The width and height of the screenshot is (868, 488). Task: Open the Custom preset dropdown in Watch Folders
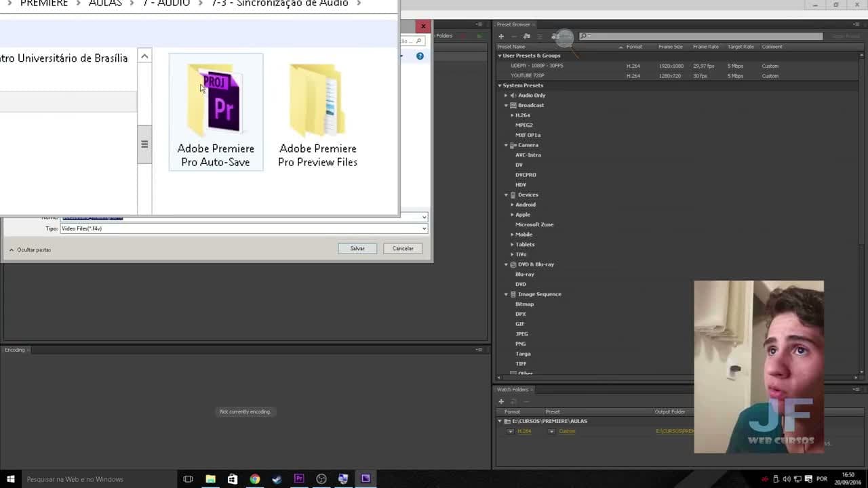(x=551, y=431)
